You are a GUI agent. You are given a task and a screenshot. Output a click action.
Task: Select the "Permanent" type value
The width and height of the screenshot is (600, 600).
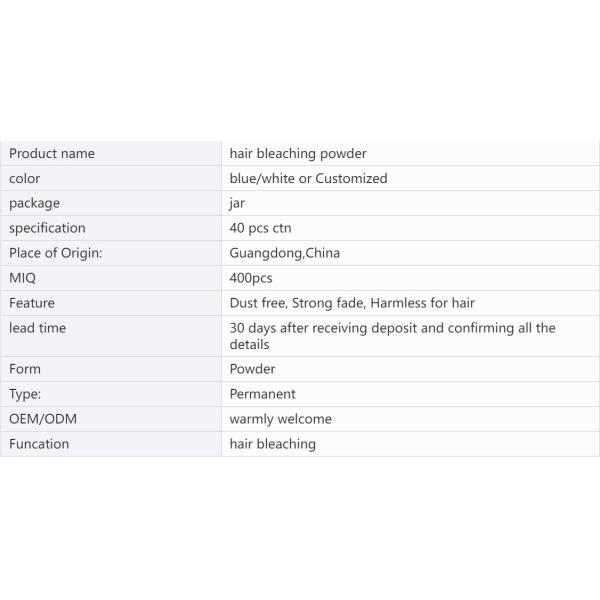[263, 394]
